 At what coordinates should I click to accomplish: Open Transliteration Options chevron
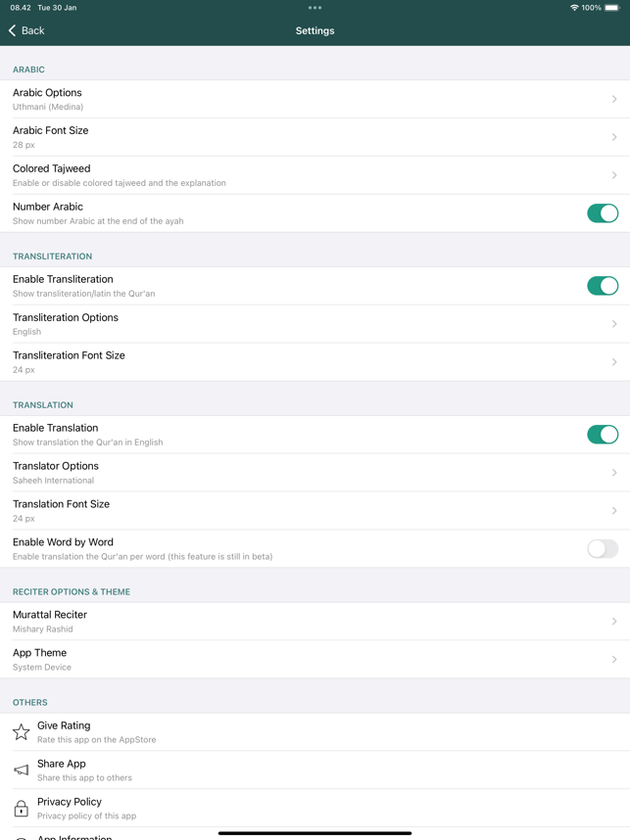tap(614, 324)
